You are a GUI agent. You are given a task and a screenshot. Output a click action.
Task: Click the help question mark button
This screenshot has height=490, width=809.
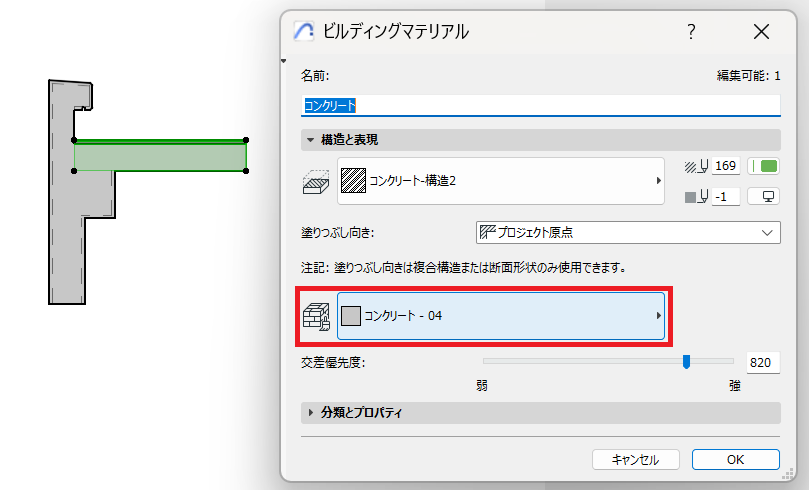pyautogui.click(x=690, y=32)
